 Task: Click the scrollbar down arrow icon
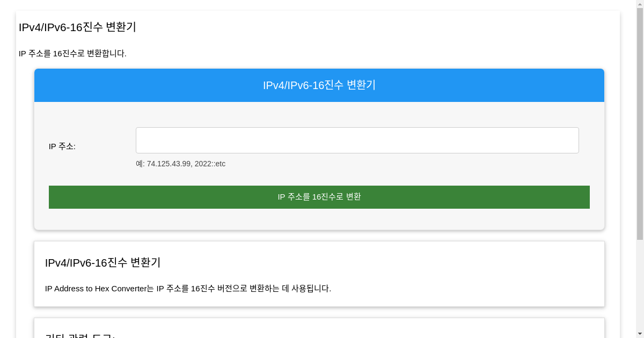[x=640, y=334]
